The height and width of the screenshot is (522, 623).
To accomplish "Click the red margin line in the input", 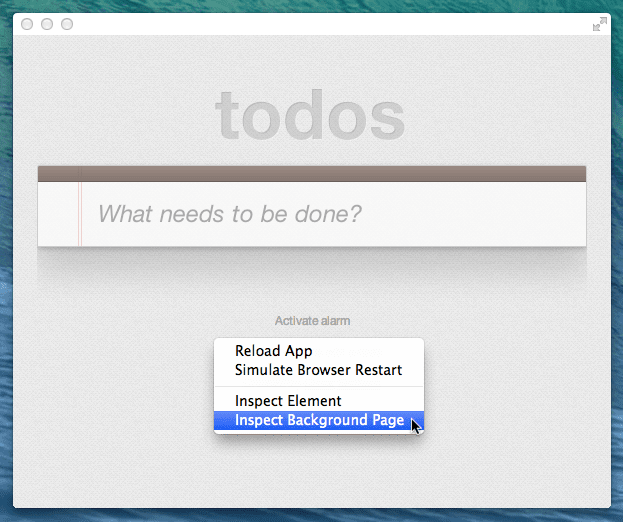I will pos(78,214).
